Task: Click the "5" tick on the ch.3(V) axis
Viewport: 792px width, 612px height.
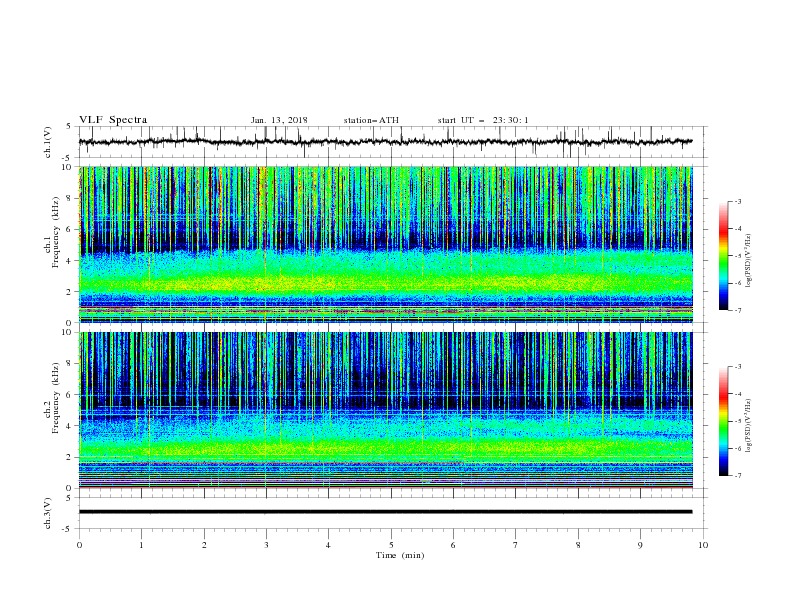Action: click(70, 498)
